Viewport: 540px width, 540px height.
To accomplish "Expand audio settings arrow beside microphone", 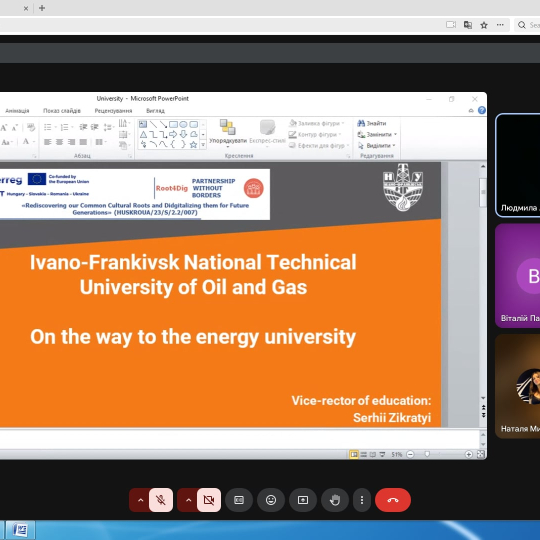I will pyautogui.click(x=140, y=500).
